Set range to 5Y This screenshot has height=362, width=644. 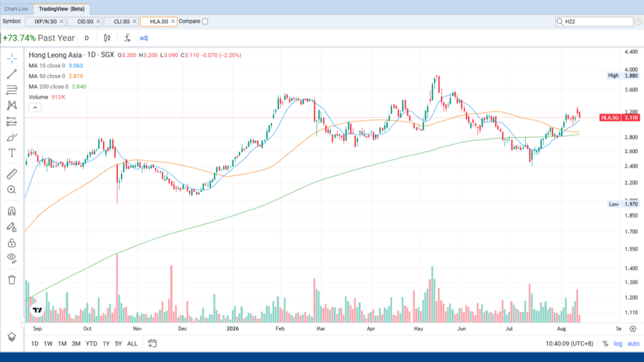[x=118, y=343]
